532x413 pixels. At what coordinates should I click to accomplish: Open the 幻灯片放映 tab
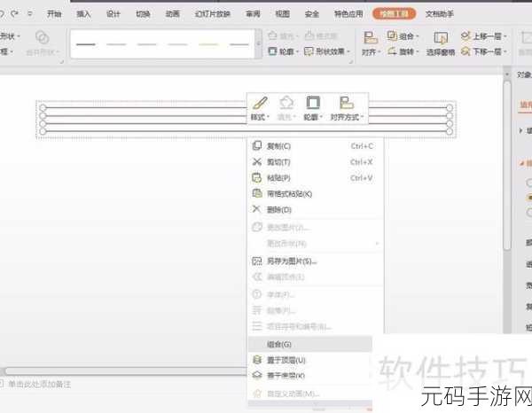click(213, 14)
